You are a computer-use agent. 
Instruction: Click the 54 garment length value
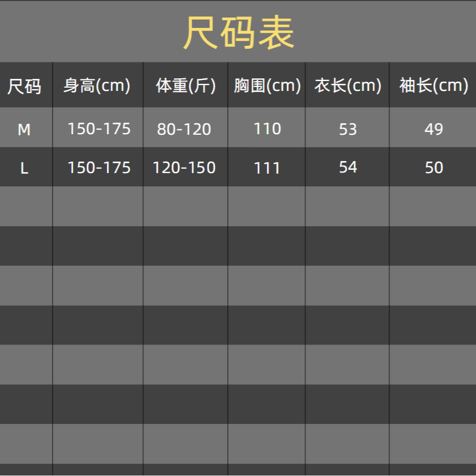pos(347,168)
